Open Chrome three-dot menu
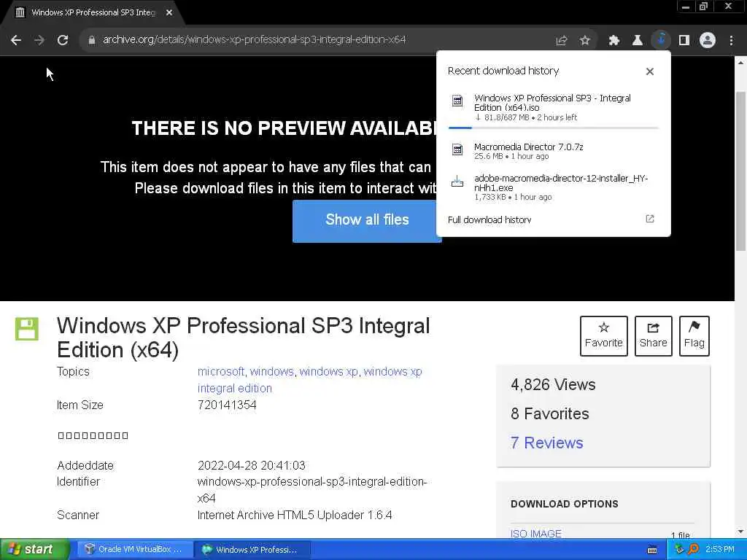The height and width of the screenshot is (560, 747). tap(731, 41)
